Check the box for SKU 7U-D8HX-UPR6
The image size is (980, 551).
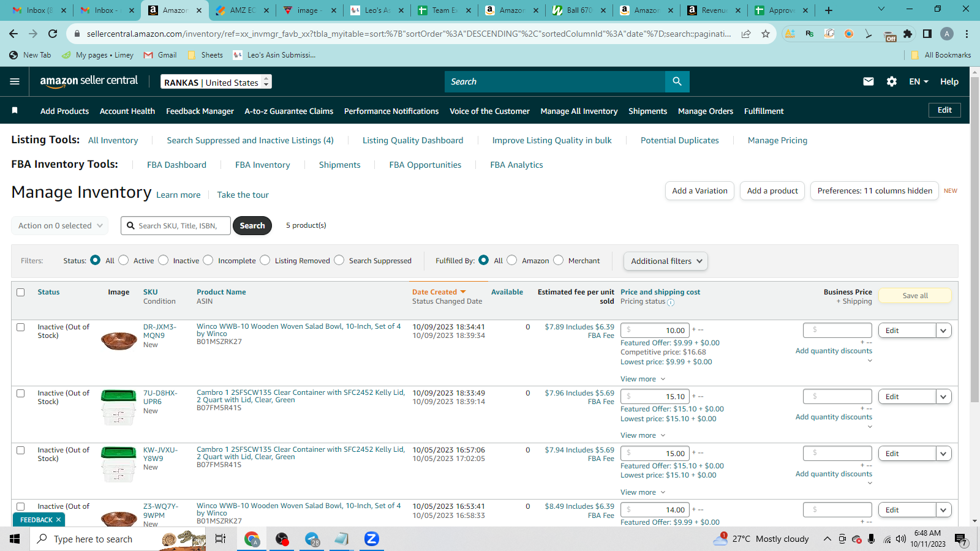21,393
